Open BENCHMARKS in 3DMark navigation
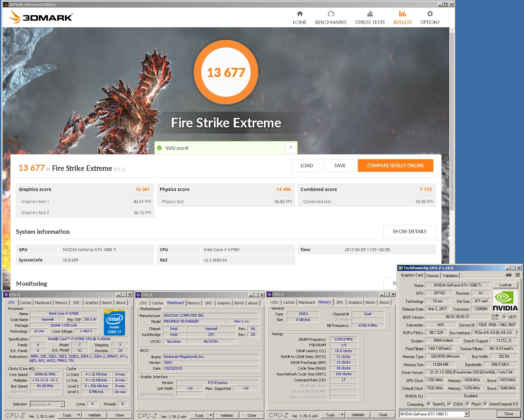 [331, 18]
